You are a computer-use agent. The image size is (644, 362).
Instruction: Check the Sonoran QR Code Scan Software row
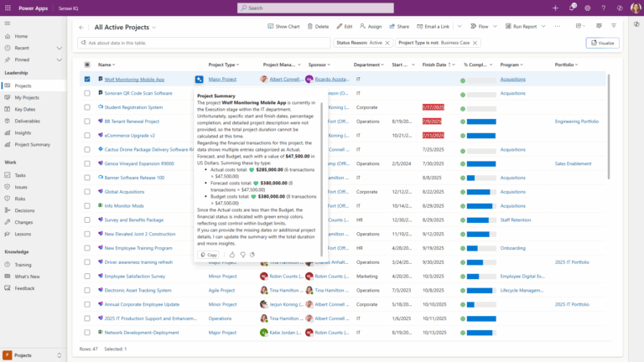point(87,93)
